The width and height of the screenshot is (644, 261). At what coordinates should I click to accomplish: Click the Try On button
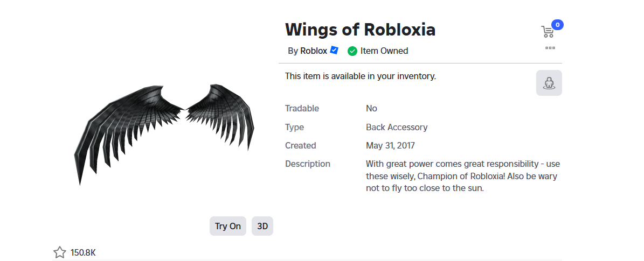[x=228, y=226]
